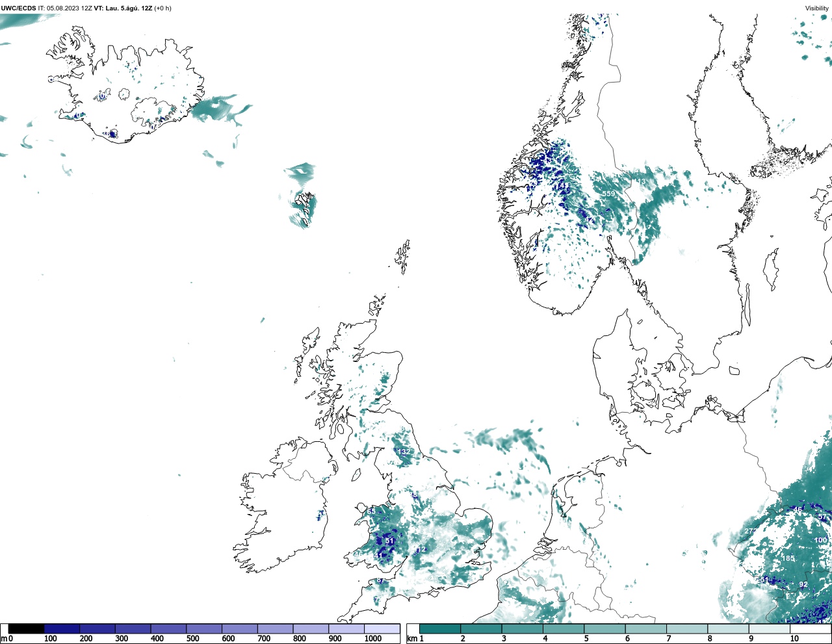Click the 7–8 km pale teal swatch

coord(687,628)
